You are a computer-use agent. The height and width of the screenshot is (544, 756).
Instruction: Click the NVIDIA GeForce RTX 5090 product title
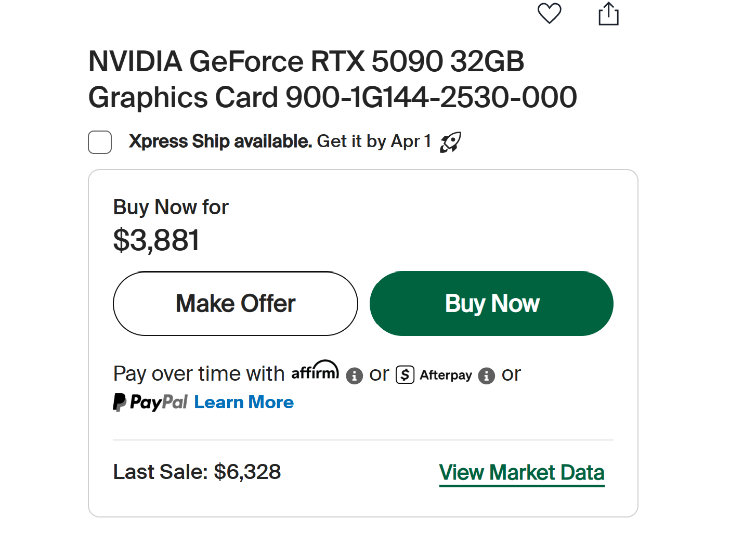coord(332,79)
